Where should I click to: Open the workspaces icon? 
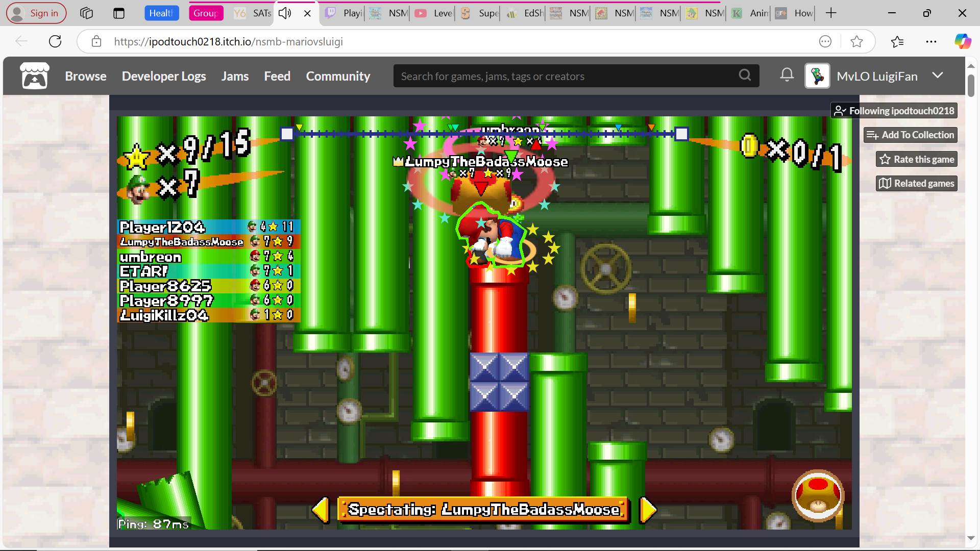[87, 13]
